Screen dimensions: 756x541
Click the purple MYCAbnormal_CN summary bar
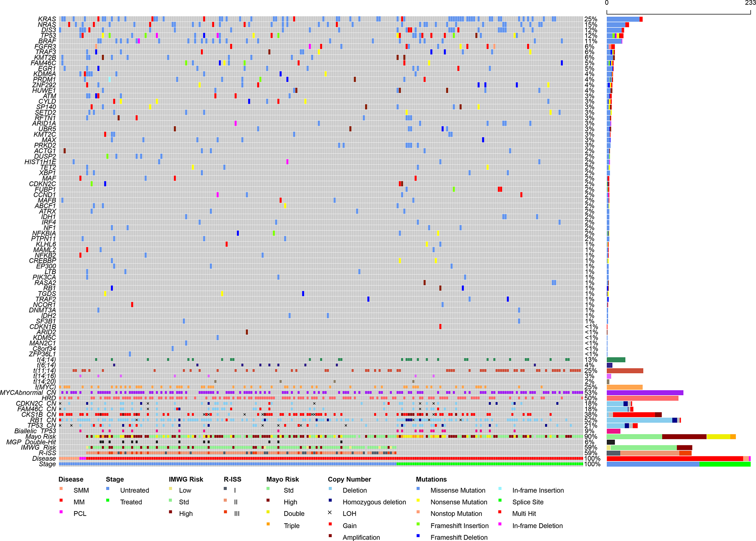645,393
